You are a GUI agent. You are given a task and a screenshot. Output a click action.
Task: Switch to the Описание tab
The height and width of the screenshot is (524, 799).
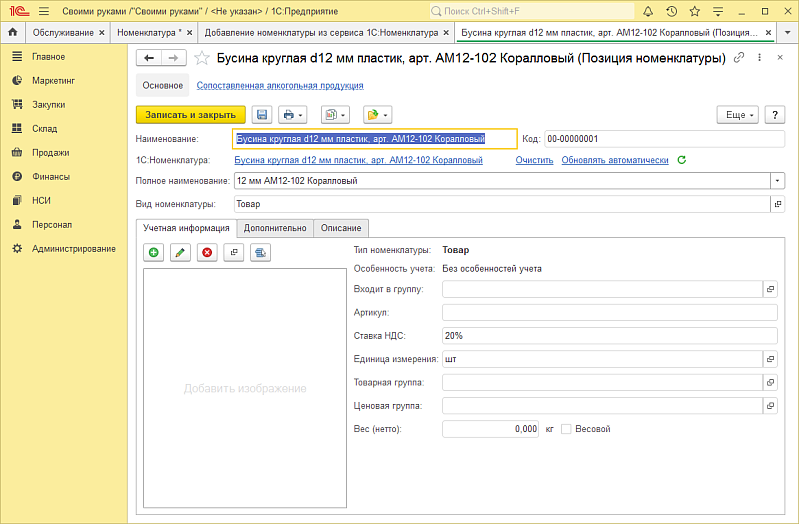tap(341, 228)
